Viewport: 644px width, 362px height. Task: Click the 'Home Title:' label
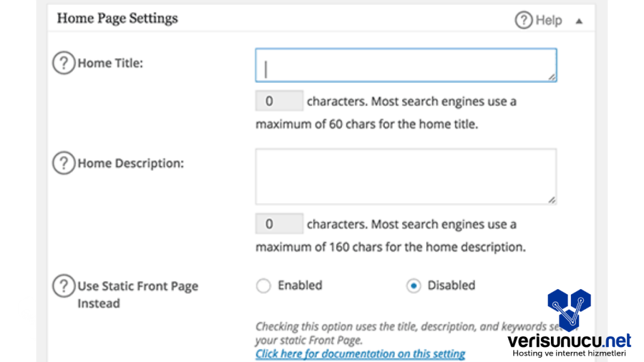[110, 63]
